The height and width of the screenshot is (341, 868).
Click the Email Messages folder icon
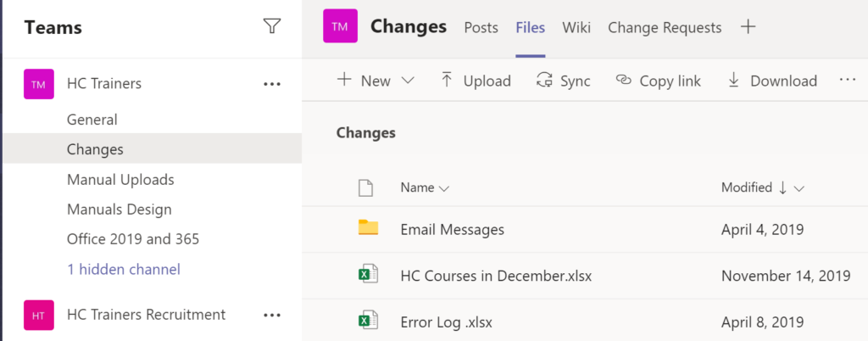pos(367,229)
